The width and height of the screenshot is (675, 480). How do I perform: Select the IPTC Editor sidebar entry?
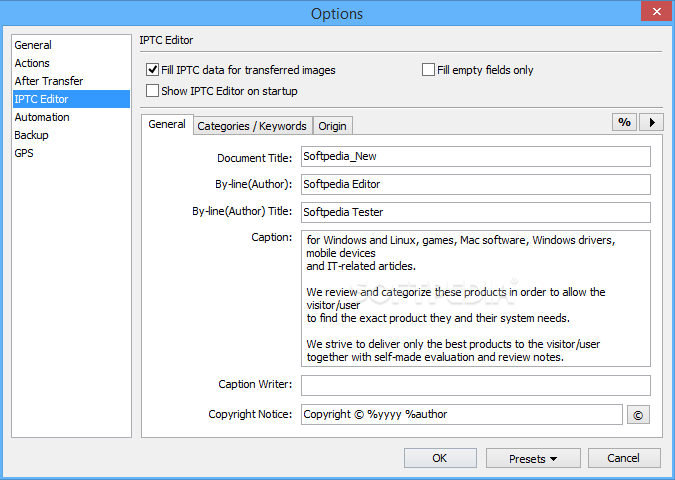pos(71,99)
